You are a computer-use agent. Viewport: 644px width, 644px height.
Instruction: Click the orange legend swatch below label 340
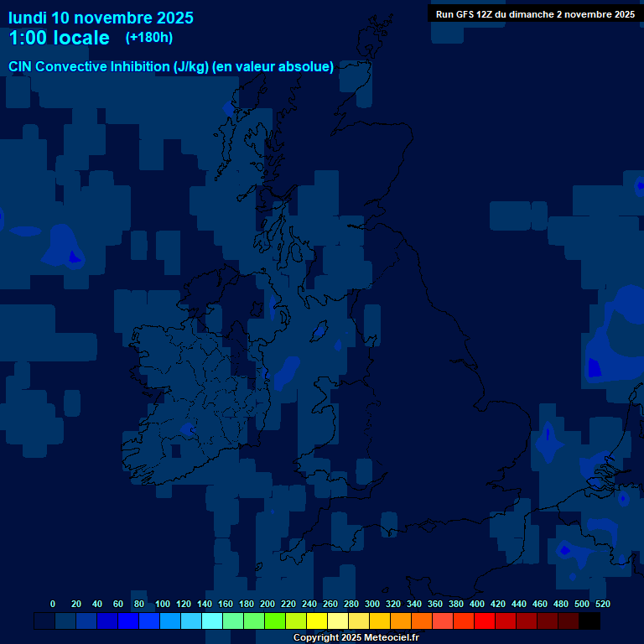pyautogui.click(x=422, y=621)
